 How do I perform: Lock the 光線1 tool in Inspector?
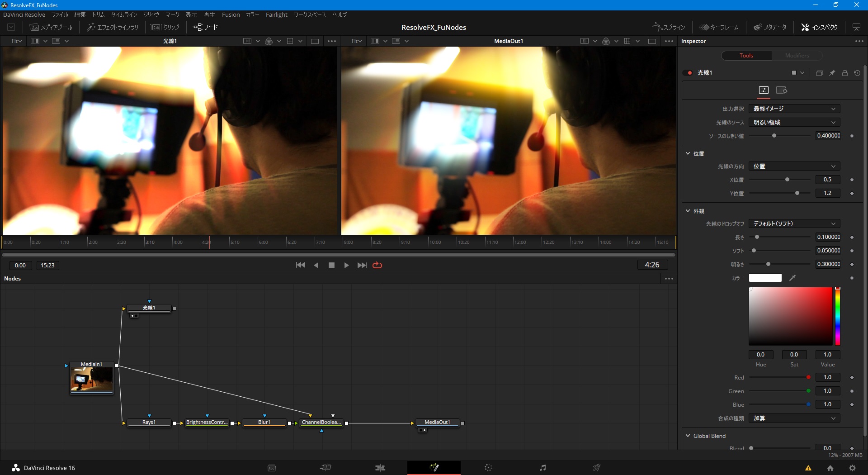tap(844, 73)
